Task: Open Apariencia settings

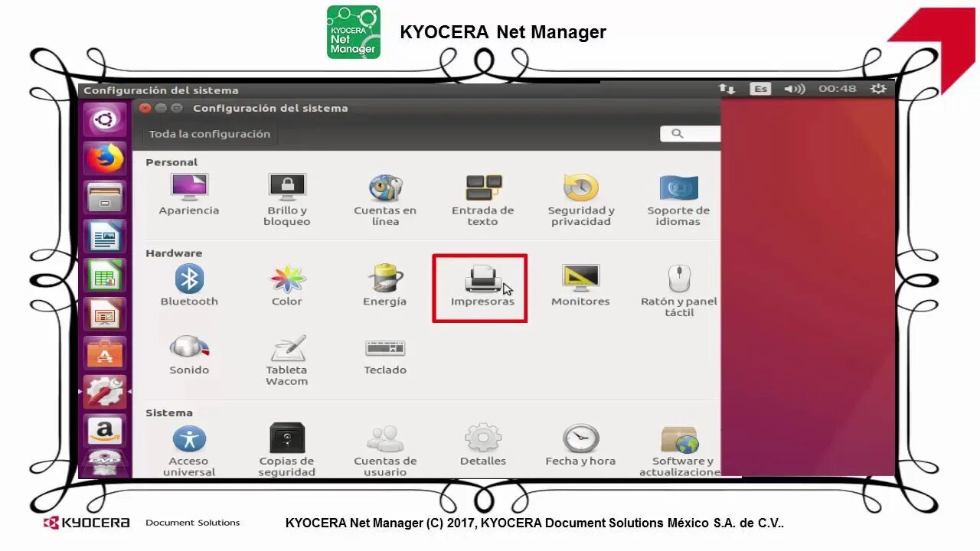Action: pos(189,194)
